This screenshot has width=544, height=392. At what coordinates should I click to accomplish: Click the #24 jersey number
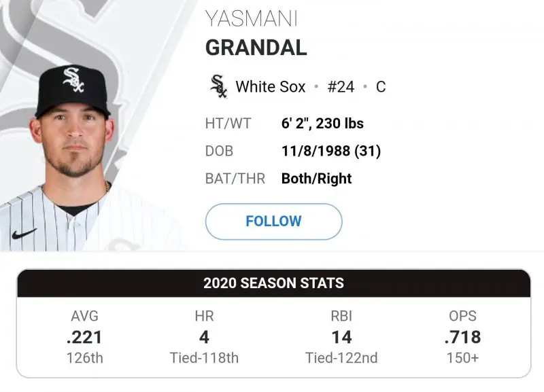(341, 87)
